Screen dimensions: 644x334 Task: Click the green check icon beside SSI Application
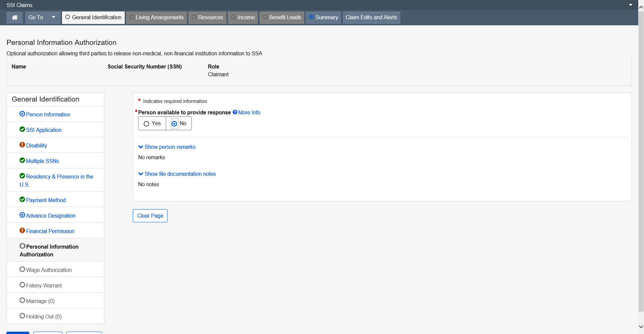22,130
